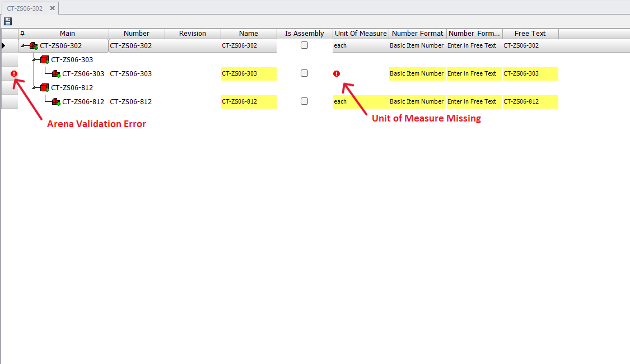Click the error icon in the Unit Of Measure column
630x364 pixels.
tap(337, 73)
